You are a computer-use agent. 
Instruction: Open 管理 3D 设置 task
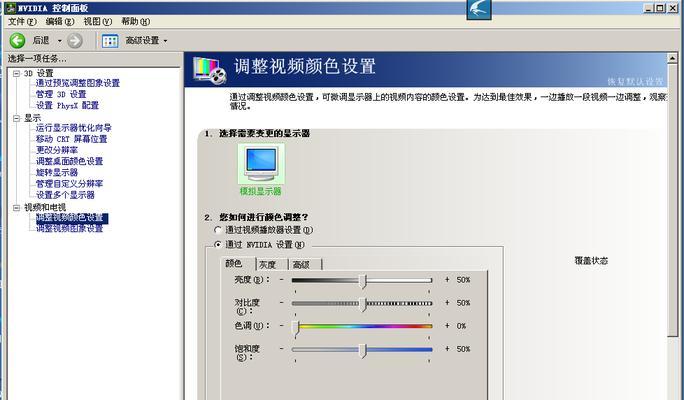click(61, 94)
